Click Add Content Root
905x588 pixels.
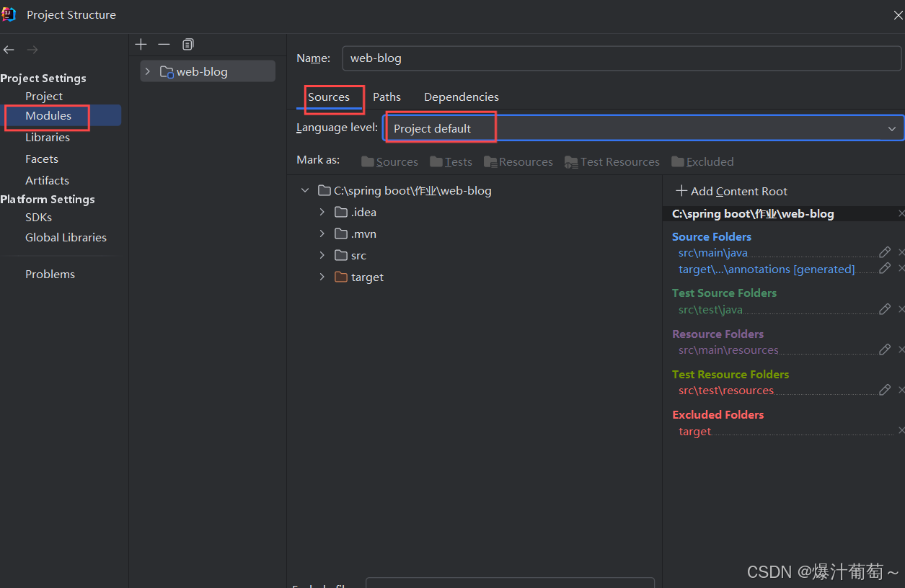731,191
